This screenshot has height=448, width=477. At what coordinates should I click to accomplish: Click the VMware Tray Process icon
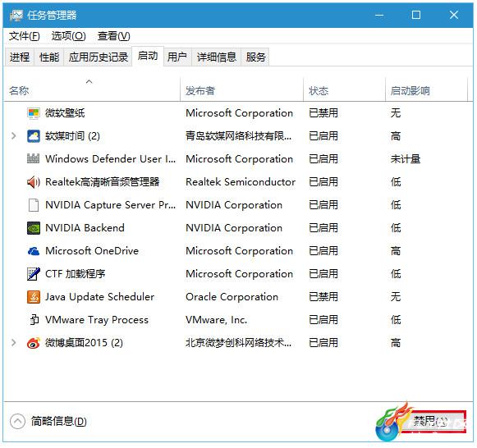pyautogui.click(x=34, y=320)
